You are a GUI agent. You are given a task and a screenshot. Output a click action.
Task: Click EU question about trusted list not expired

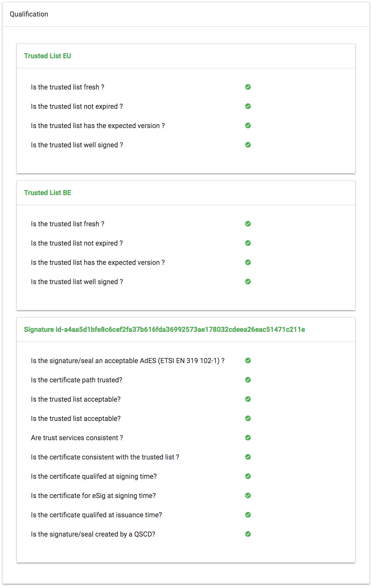click(77, 106)
